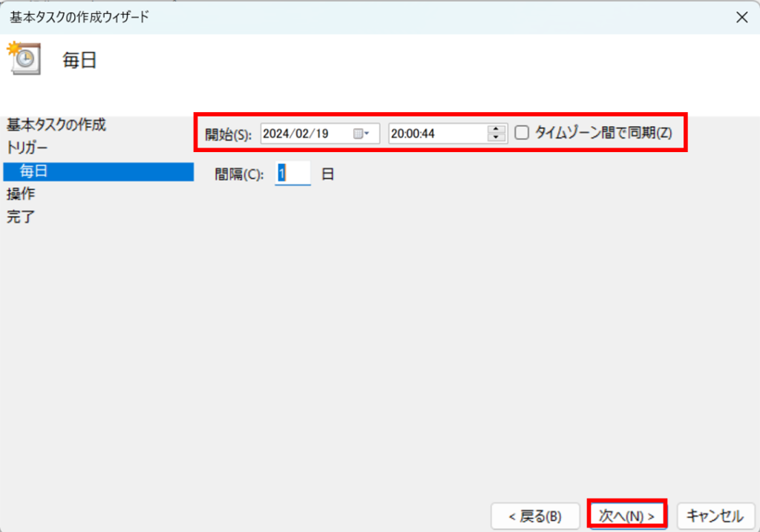Select the day 19 in start date
Viewport: 760px width, 532px height.
[x=321, y=134]
